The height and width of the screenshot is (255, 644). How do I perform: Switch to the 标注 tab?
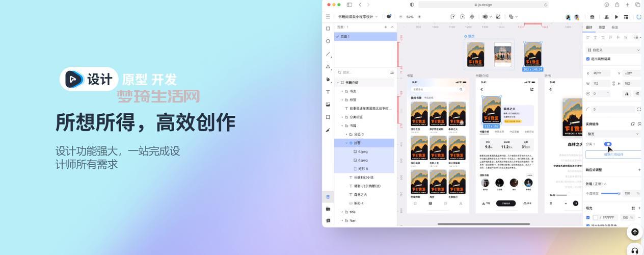click(x=614, y=27)
